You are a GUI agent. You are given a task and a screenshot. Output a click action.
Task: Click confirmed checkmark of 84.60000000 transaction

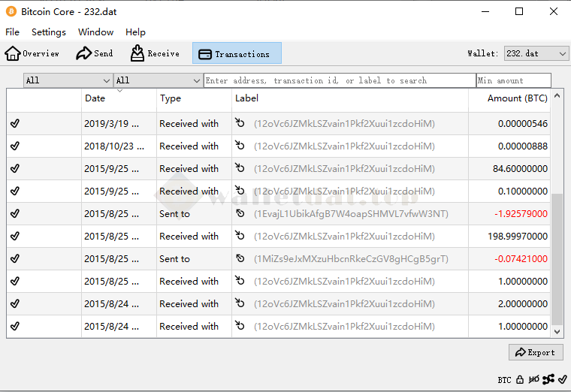point(15,169)
